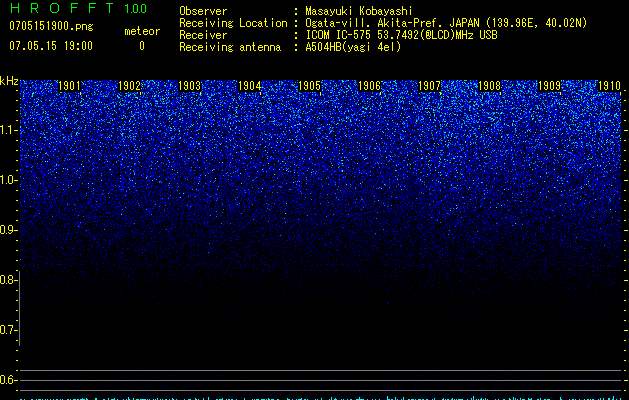Click the A504HB(yagi 4el) antenna text
The image size is (629, 400).
pyautogui.click(x=353, y=47)
